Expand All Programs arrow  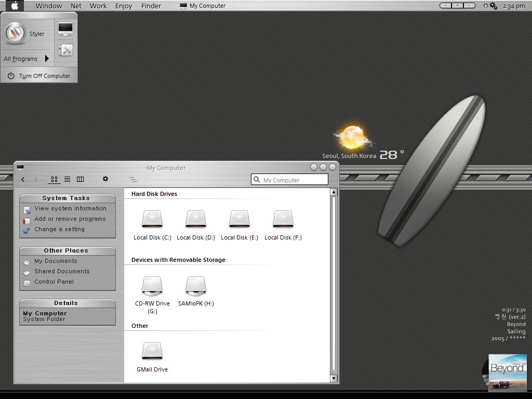pyautogui.click(x=47, y=58)
